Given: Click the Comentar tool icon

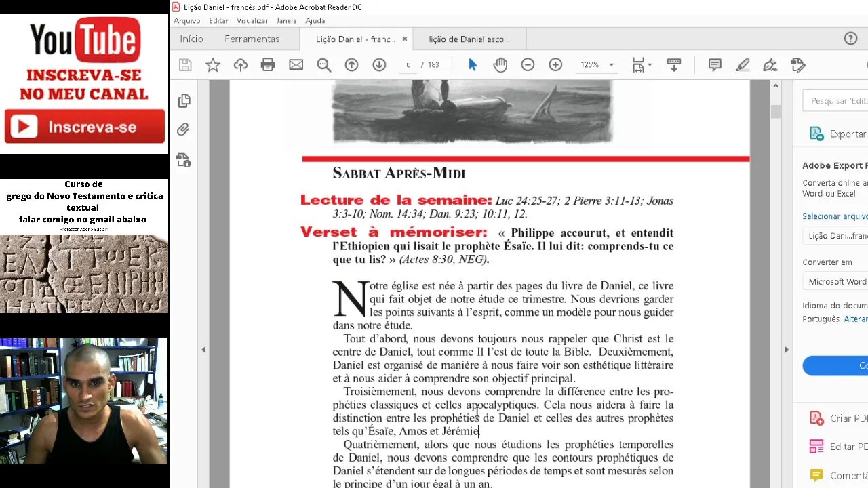Looking at the screenshot, I should [x=816, y=475].
